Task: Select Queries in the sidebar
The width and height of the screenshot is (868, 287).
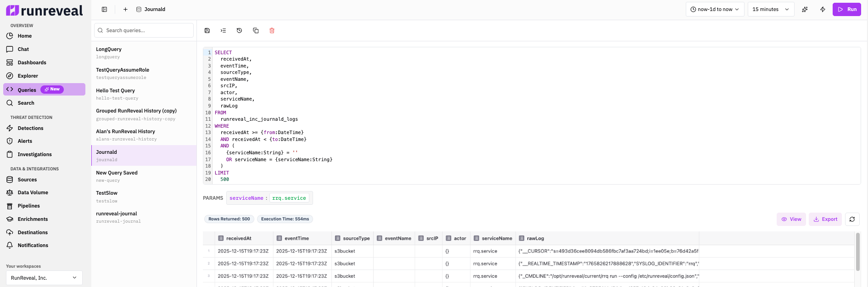Action: (x=44, y=90)
